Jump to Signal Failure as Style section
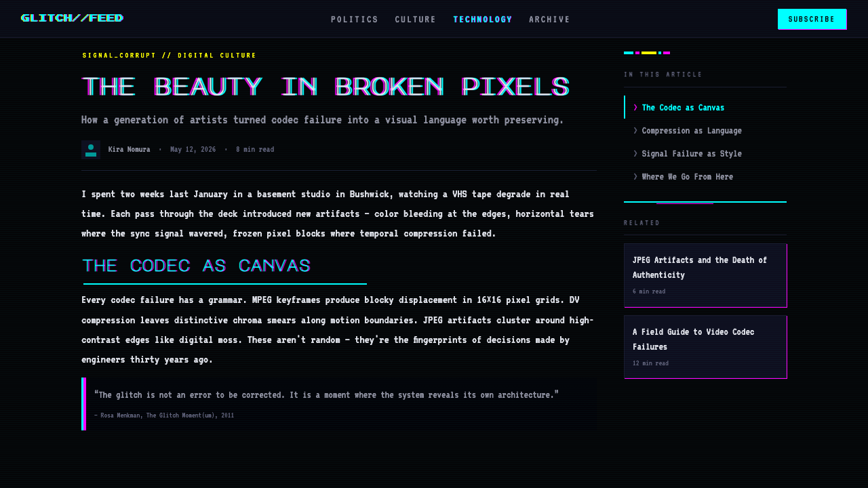The image size is (868, 488). pos(705,154)
